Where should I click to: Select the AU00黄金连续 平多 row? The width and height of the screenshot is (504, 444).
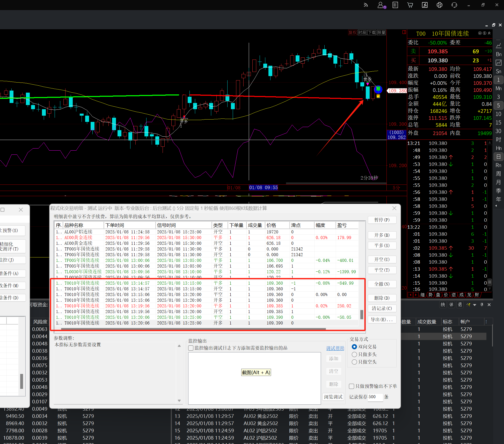click(206, 238)
